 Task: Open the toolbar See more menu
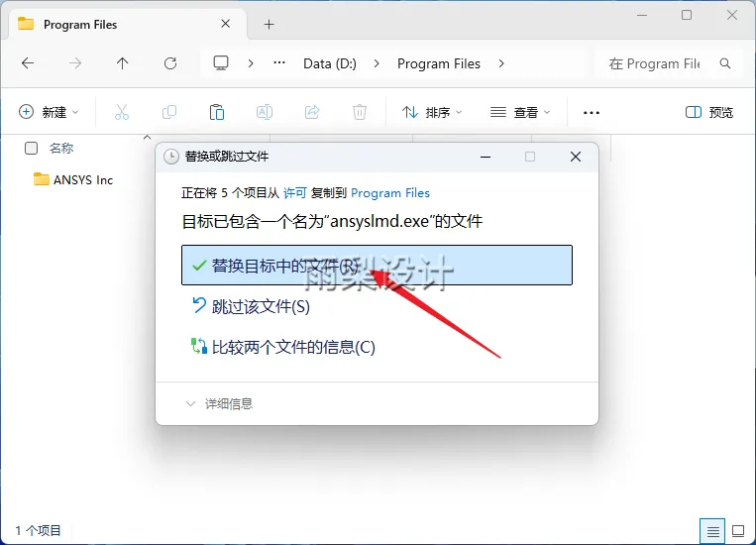pos(592,112)
